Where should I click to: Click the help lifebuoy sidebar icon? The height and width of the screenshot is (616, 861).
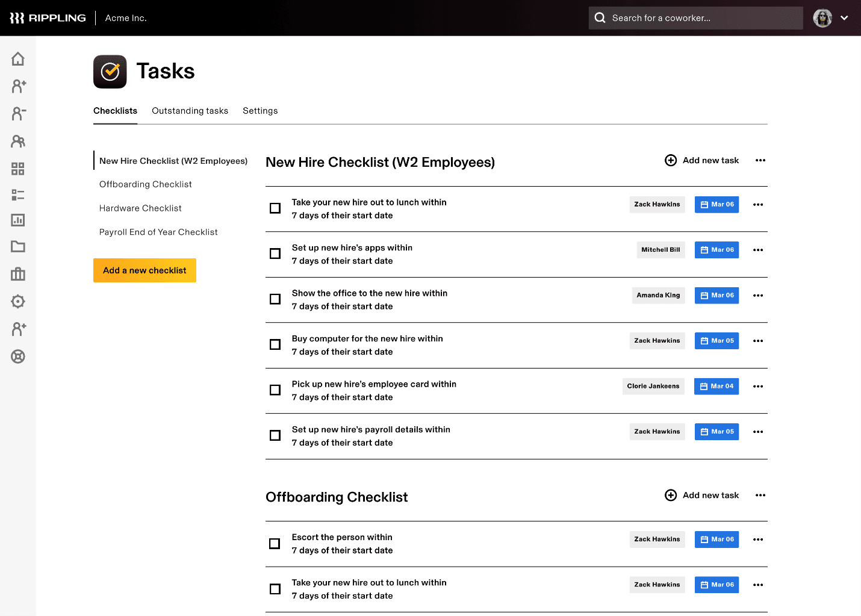(x=18, y=356)
